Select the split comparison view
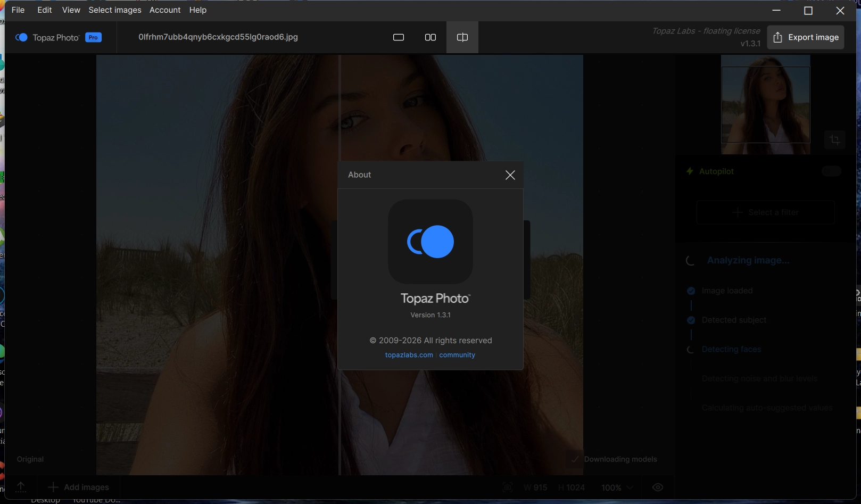Image resolution: width=861 pixels, height=504 pixels. 462,37
